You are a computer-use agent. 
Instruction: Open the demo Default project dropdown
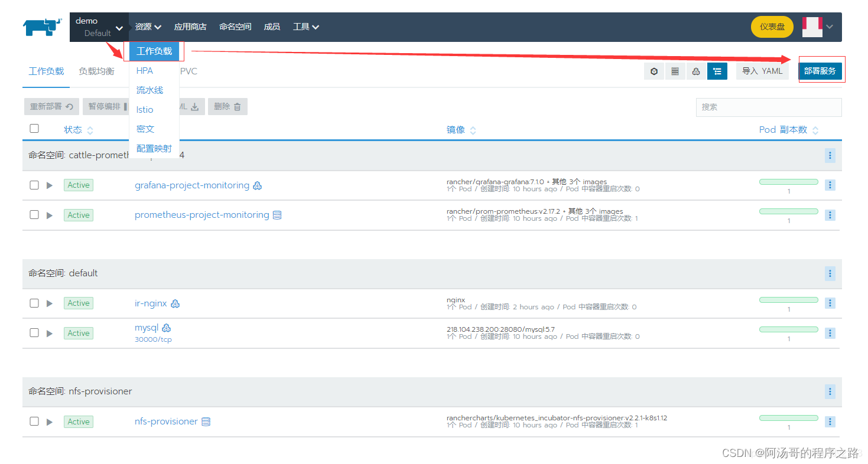(99, 27)
